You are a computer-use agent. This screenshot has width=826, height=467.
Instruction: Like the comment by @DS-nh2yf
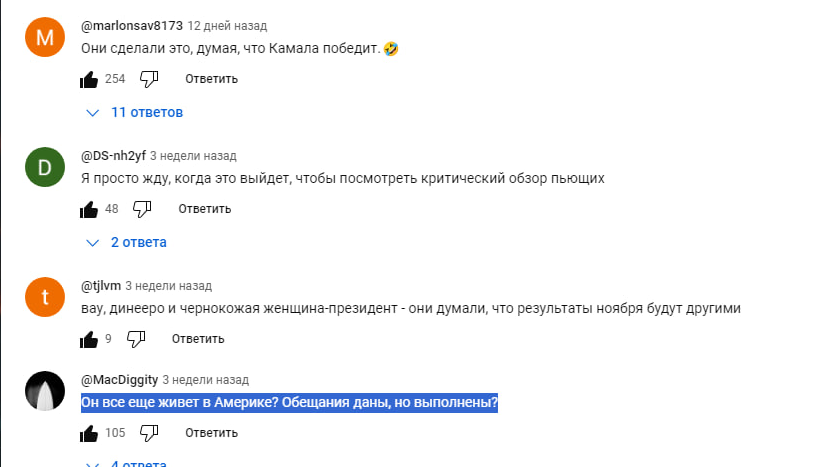[x=90, y=209]
